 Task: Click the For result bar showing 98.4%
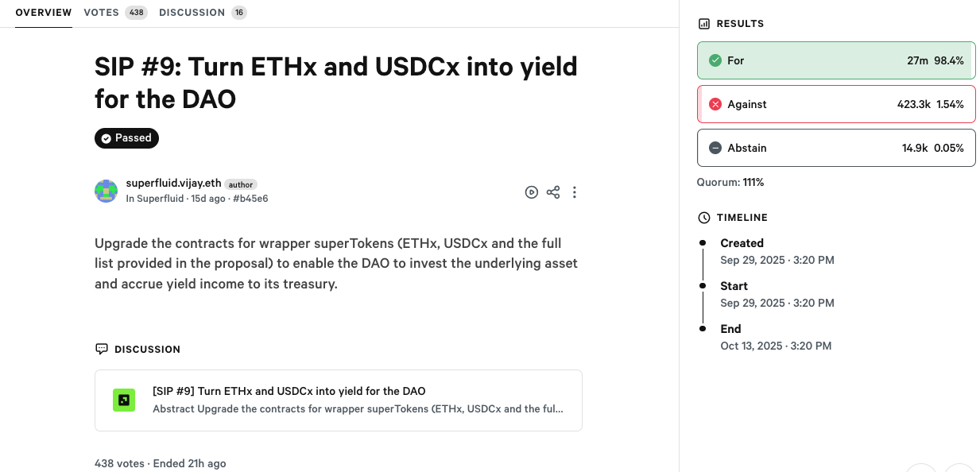click(x=835, y=60)
